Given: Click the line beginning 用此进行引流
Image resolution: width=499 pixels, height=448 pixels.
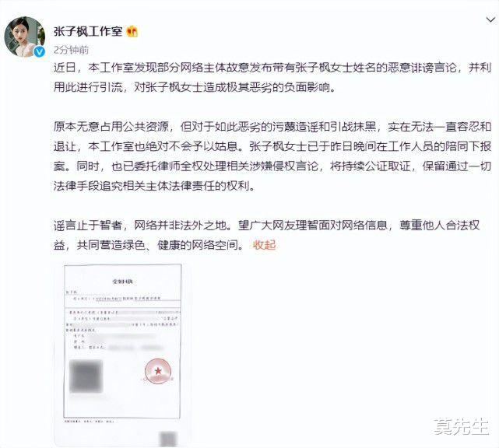Looking at the screenshot, I should (195, 87).
